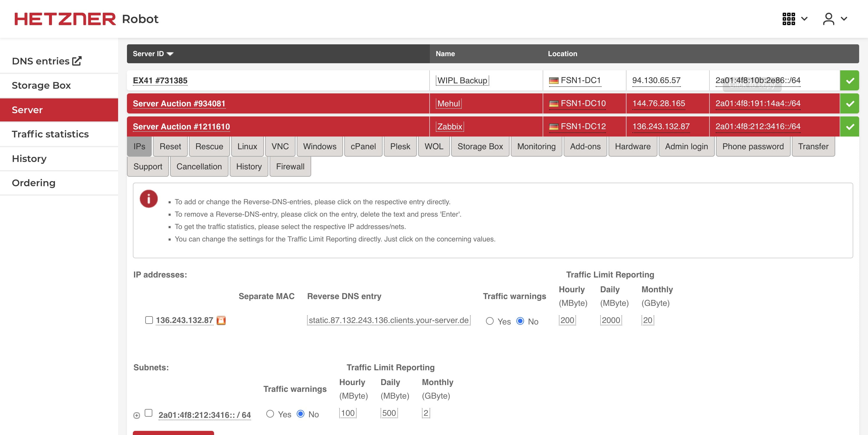This screenshot has height=435, width=868.
Task: Open the Windows tab
Action: [x=320, y=146]
